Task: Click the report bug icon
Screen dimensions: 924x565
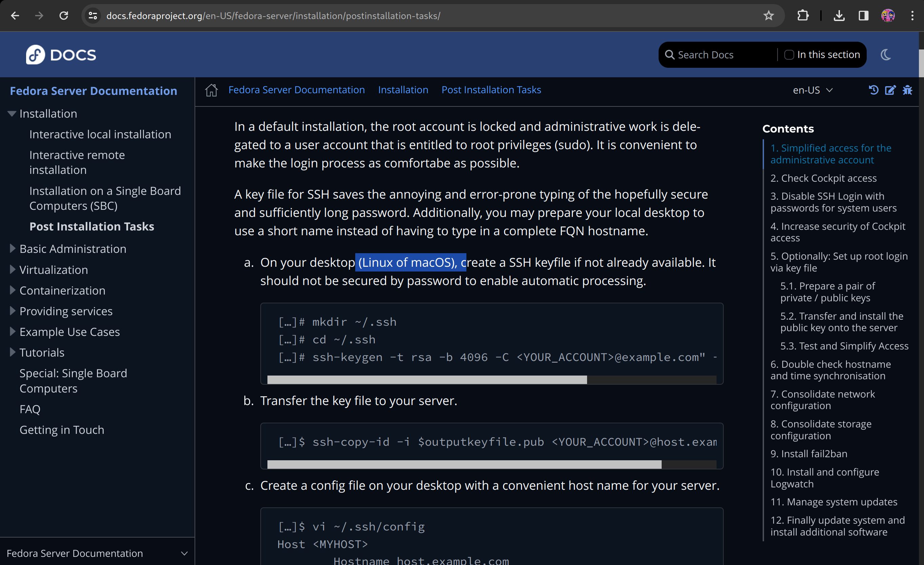Action: (x=907, y=90)
